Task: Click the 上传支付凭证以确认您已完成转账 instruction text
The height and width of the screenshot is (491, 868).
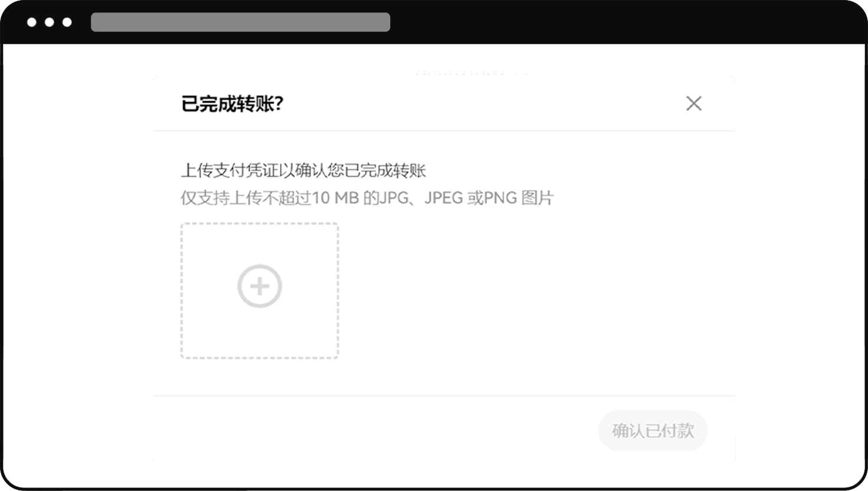Action: point(303,171)
